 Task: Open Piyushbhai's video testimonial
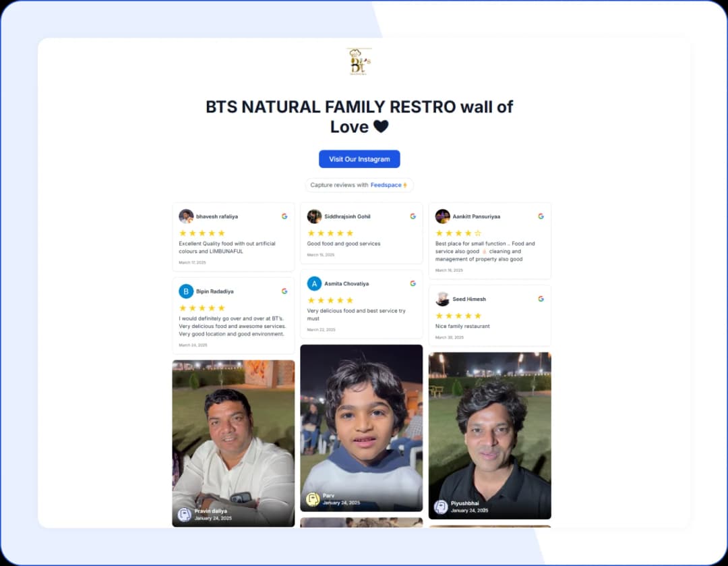[489, 432]
